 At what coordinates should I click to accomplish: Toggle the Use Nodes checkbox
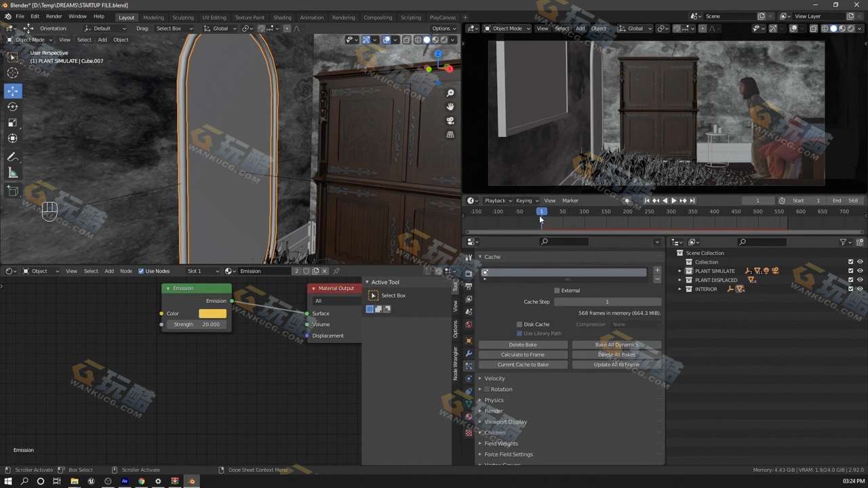point(141,271)
